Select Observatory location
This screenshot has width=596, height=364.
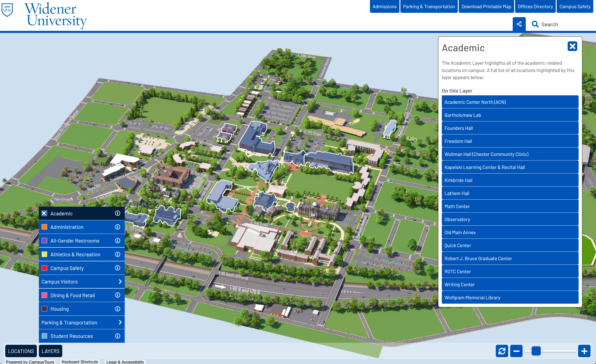[x=510, y=219]
